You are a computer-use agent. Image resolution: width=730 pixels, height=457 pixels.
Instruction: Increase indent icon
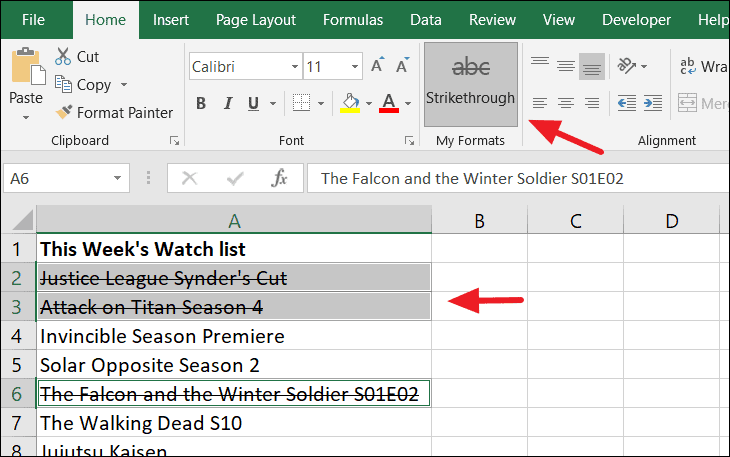pos(653,103)
